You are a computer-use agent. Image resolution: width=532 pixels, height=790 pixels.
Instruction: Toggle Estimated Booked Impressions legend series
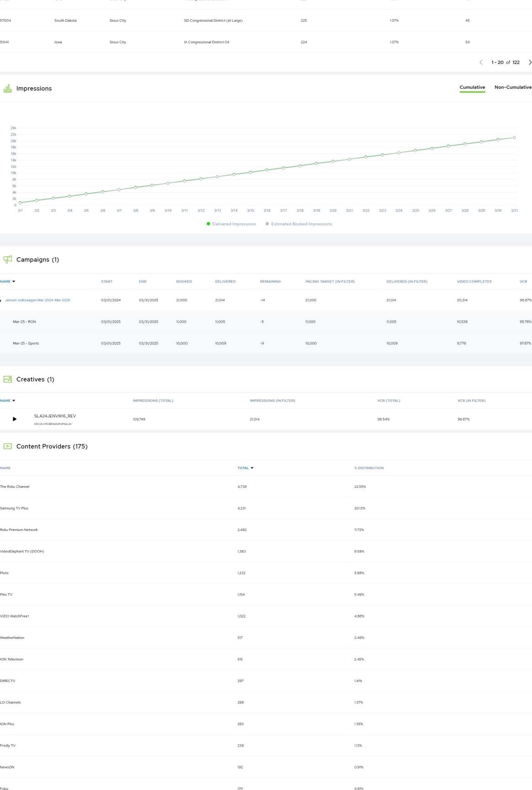299,224
